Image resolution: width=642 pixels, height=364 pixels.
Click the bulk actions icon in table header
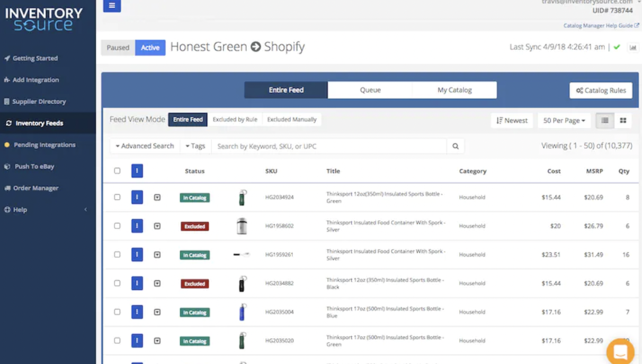coord(137,171)
